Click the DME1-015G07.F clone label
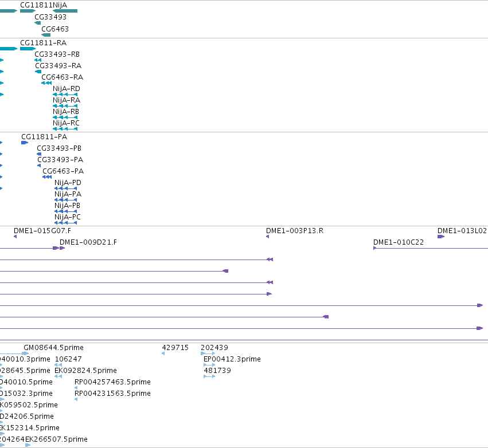Image resolution: width=488 pixels, height=448 pixels. click(42, 231)
